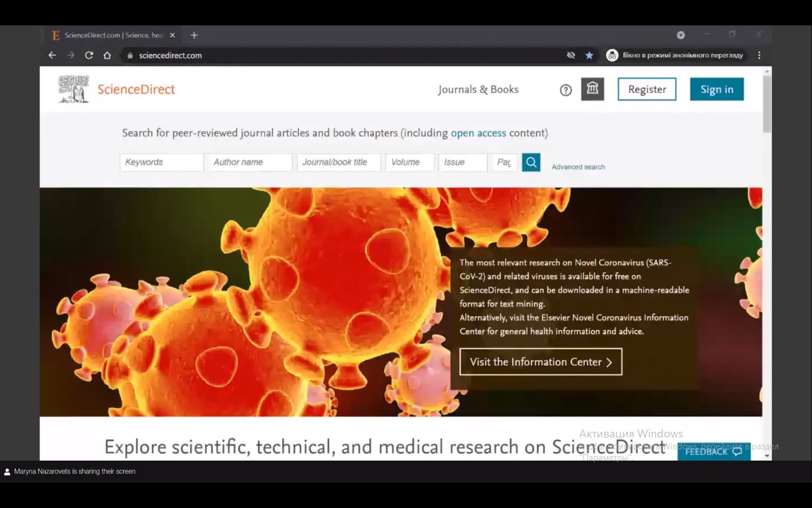Open the browser home icon

107,55
